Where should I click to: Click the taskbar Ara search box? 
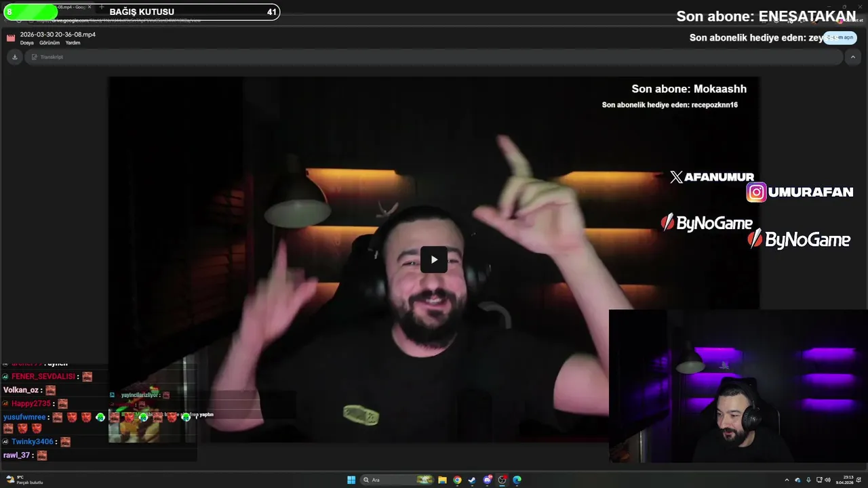[x=397, y=480]
